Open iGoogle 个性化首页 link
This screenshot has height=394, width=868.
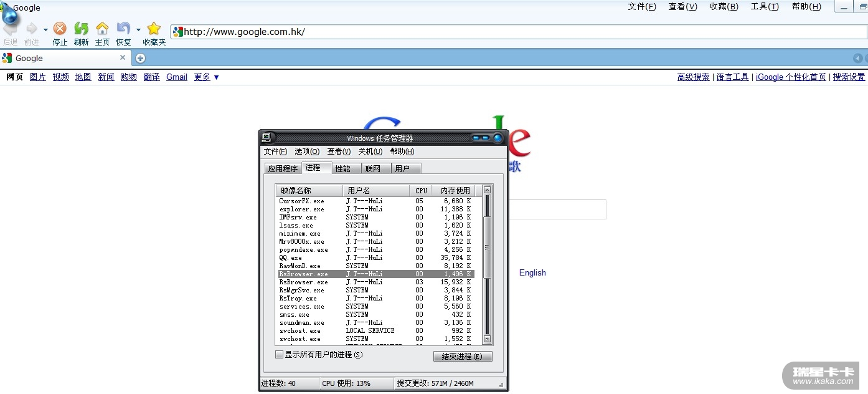coord(791,77)
